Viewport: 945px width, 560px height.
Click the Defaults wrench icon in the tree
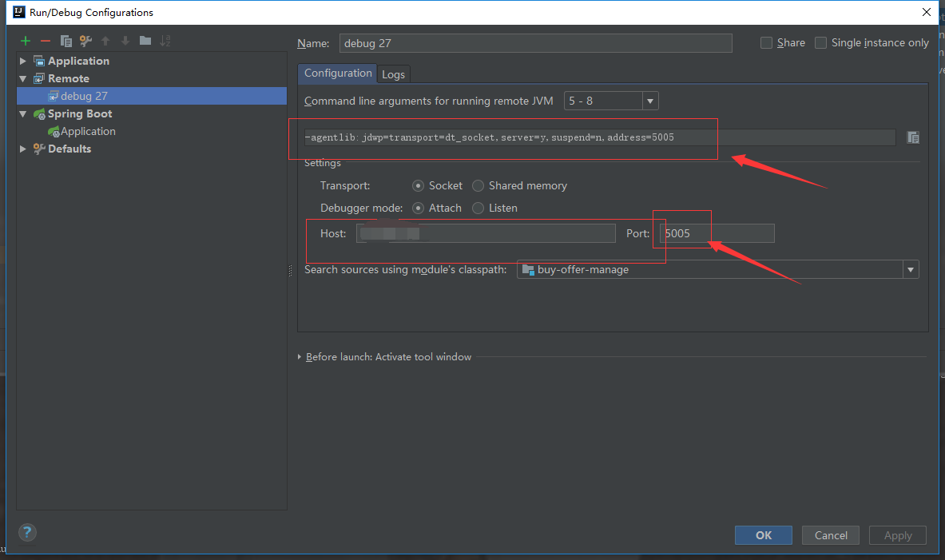39,149
